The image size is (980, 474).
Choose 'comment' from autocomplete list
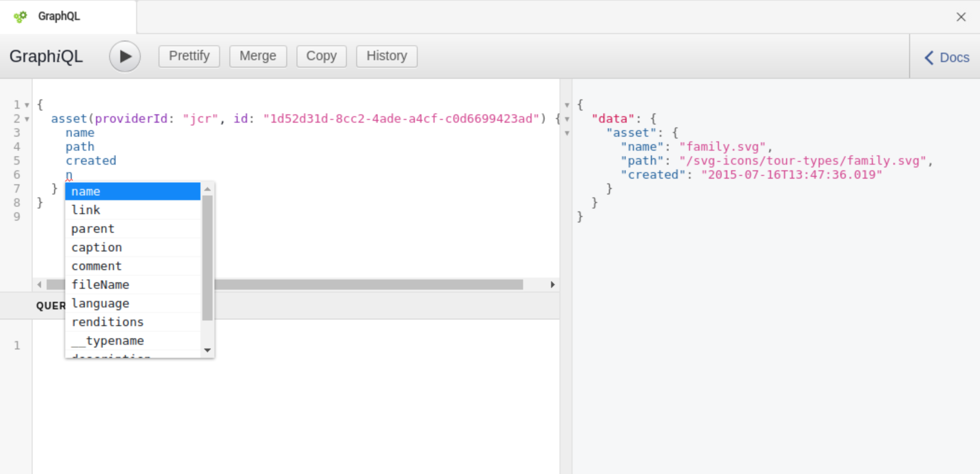point(132,266)
